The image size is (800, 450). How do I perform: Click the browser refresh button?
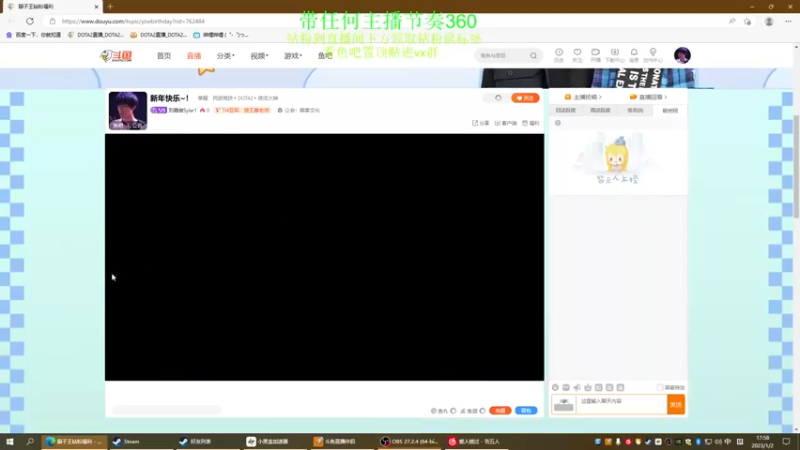[30, 21]
